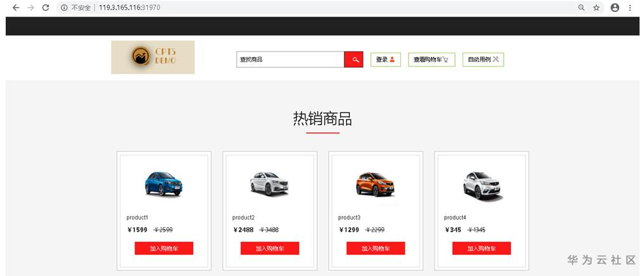Open the browser three-dot menu
Image resolution: width=644 pixels, height=276 pixels.
pyautogui.click(x=630, y=8)
